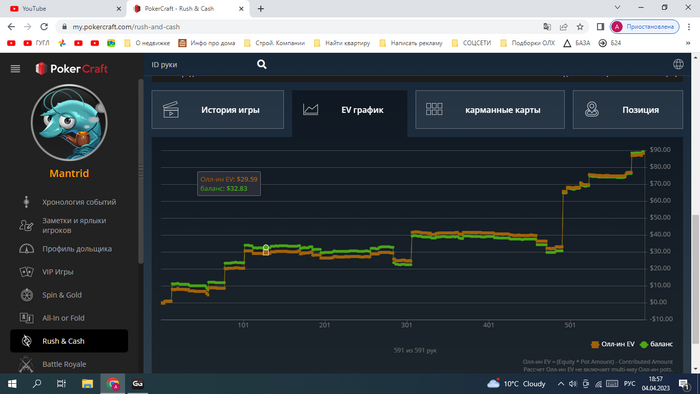The image size is (700, 394).
Task: Click the VIP Игры cards icon
Action: point(26,272)
